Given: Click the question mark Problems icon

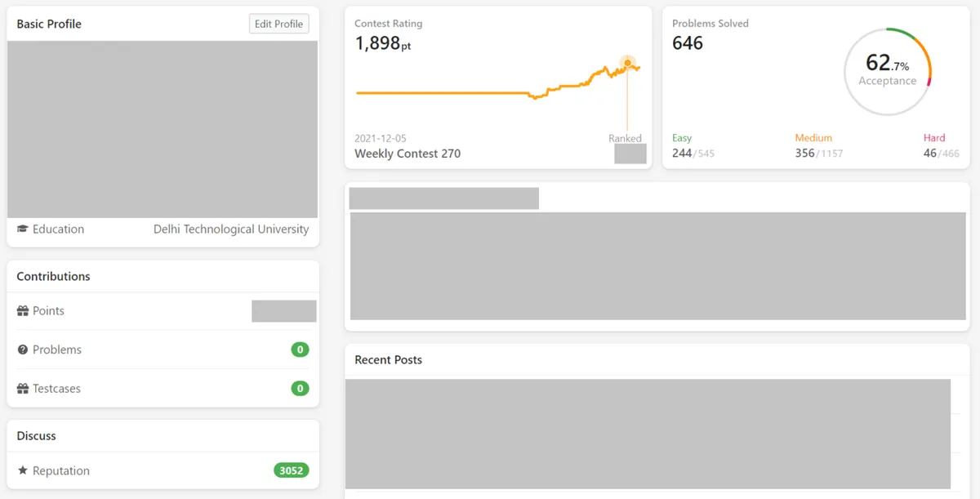Looking at the screenshot, I should [23, 350].
